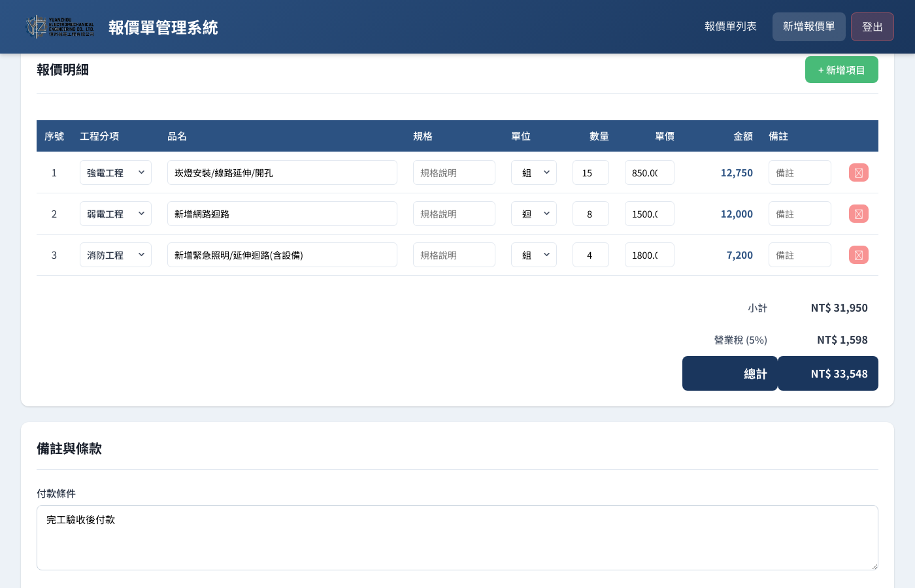The width and height of the screenshot is (915, 588).
Task: Click the quantity field showing 15
Action: (591, 172)
